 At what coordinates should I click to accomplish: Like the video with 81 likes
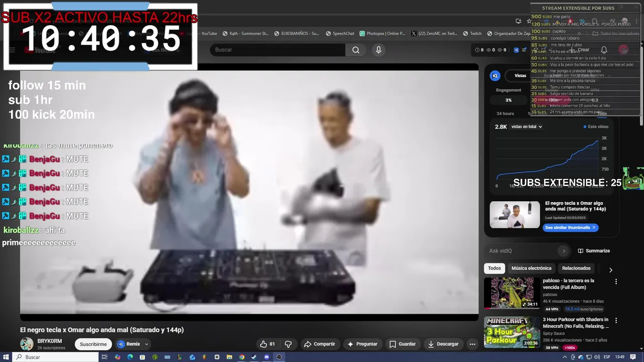tap(267, 344)
